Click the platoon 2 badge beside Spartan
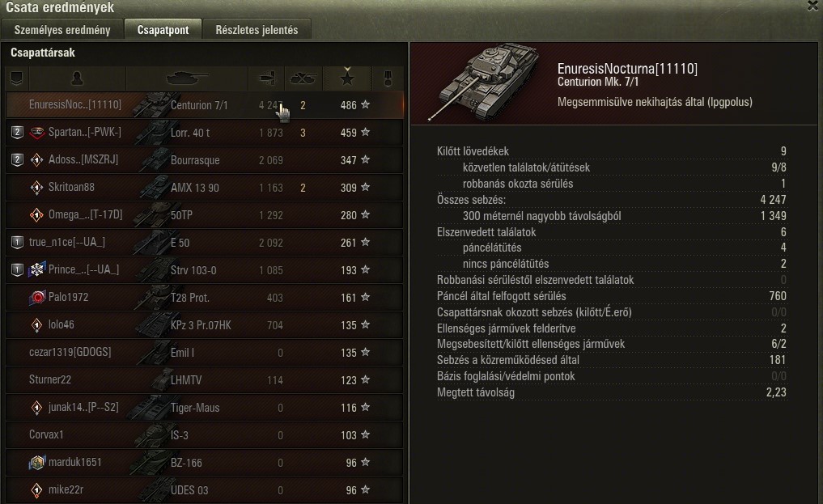 coord(17,133)
